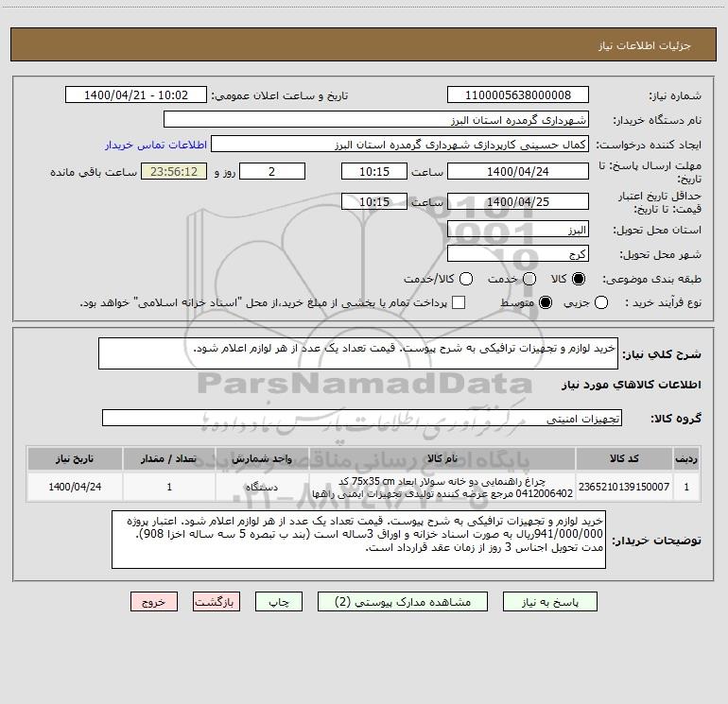Image resolution: width=728 pixels, height=704 pixels.
Task: Click the ردیف column header
Action: point(686,458)
